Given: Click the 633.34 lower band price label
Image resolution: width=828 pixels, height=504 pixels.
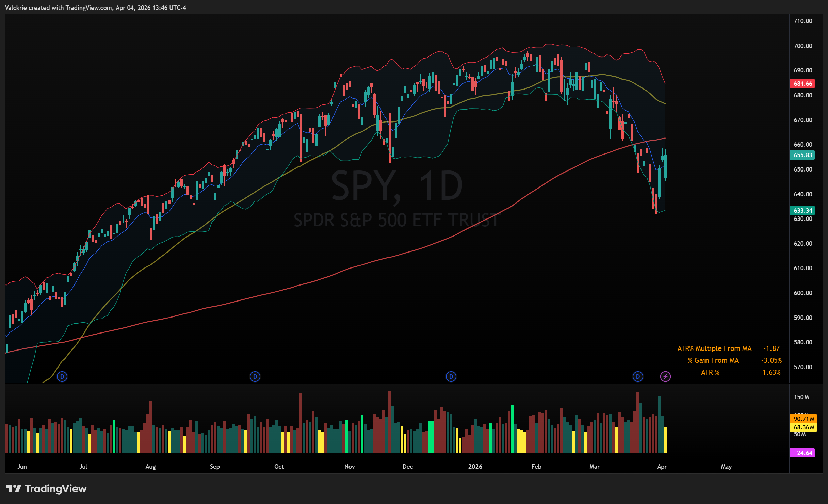Looking at the screenshot, I should [x=802, y=211].
